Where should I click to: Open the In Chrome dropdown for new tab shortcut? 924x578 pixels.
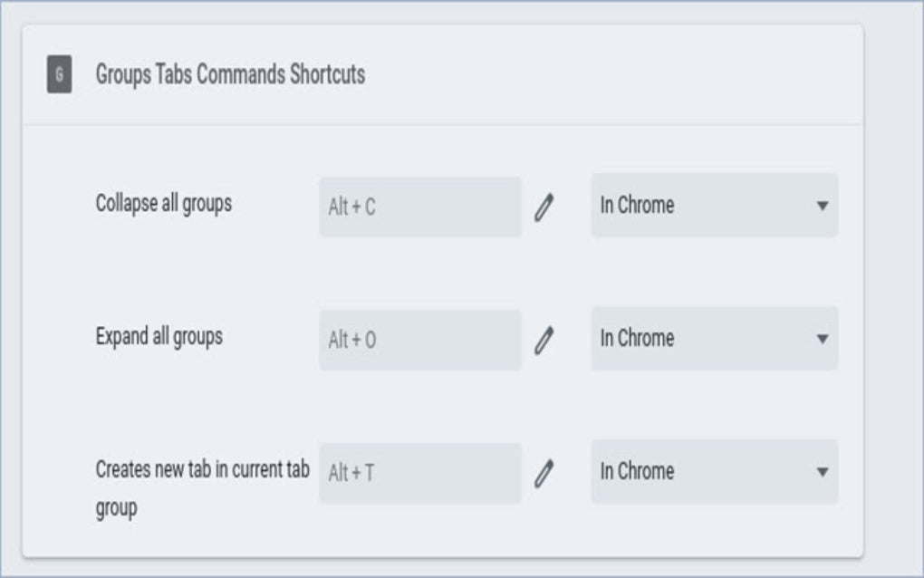pos(714,471)
